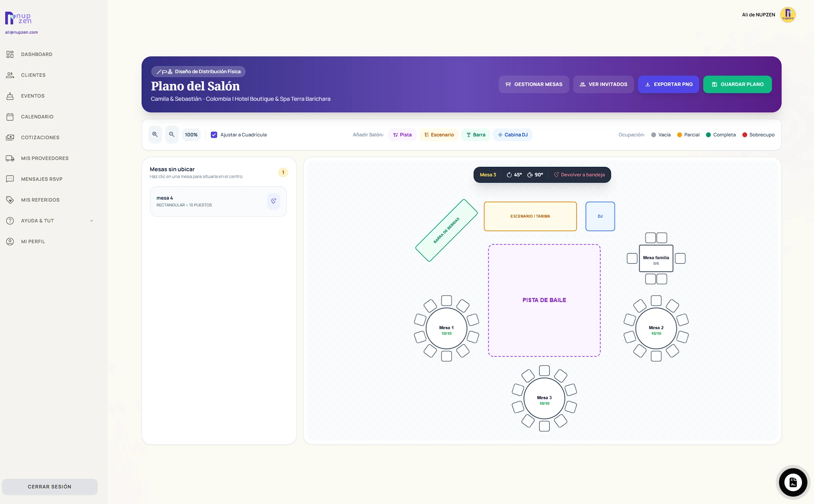Select the Pista de Baile area
The height and width of the screenshot is (504, 814).
(x=544, y=300)
